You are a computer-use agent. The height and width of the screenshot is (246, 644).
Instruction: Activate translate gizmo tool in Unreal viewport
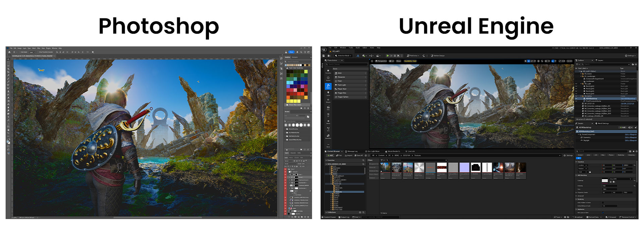pos(529,61)
